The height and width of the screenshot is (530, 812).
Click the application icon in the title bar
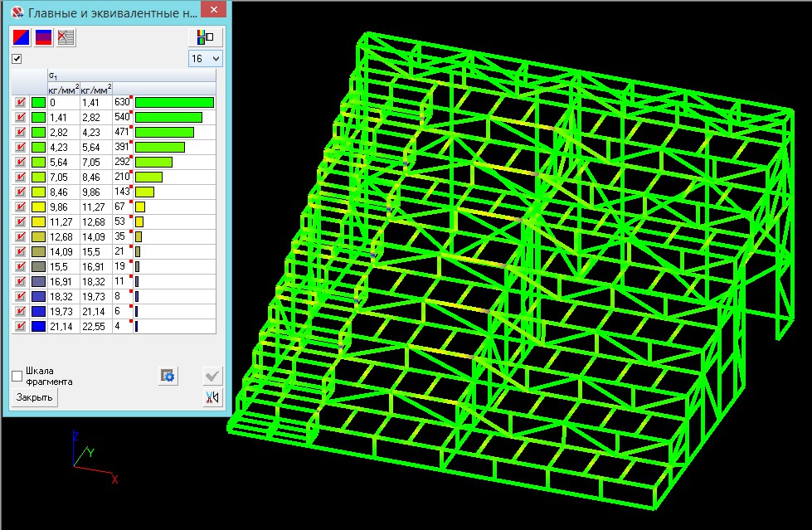(17, 12)
